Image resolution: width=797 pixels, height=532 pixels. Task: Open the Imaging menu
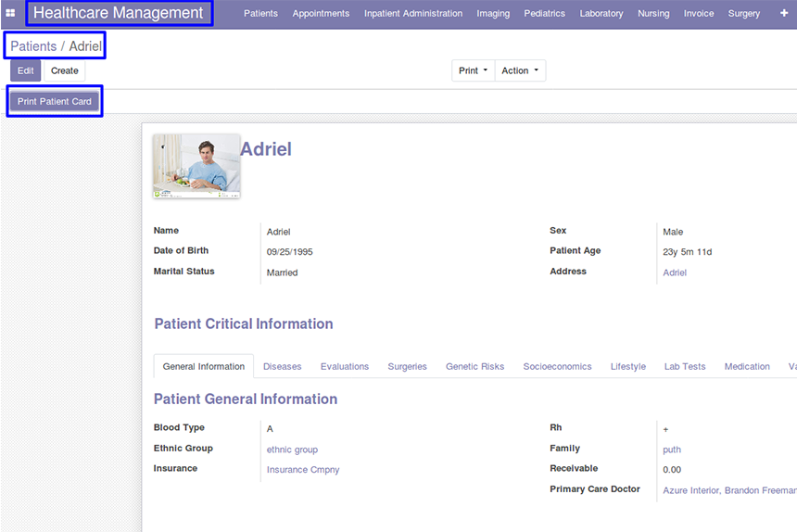(x=493, y=14)
